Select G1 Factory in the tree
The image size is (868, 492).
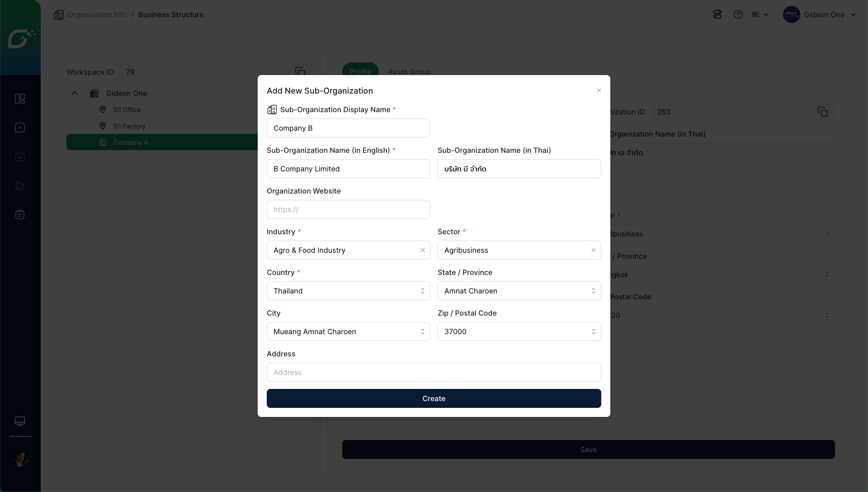click(x=129, y=126)
